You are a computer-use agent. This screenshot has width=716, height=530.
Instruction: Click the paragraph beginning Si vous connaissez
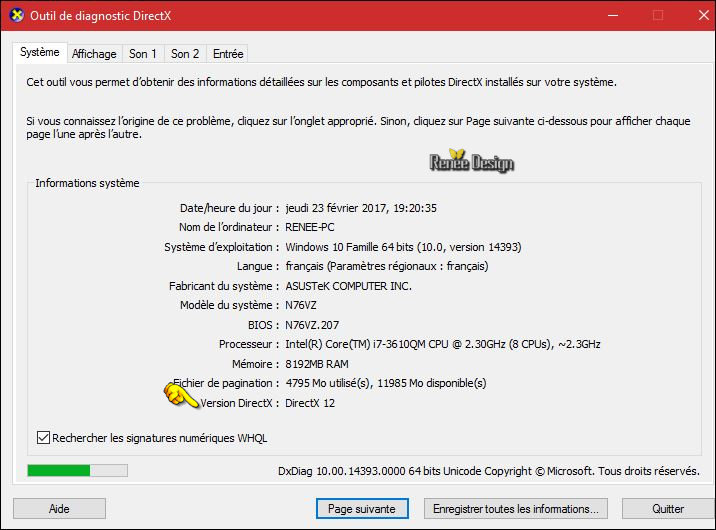358,127
